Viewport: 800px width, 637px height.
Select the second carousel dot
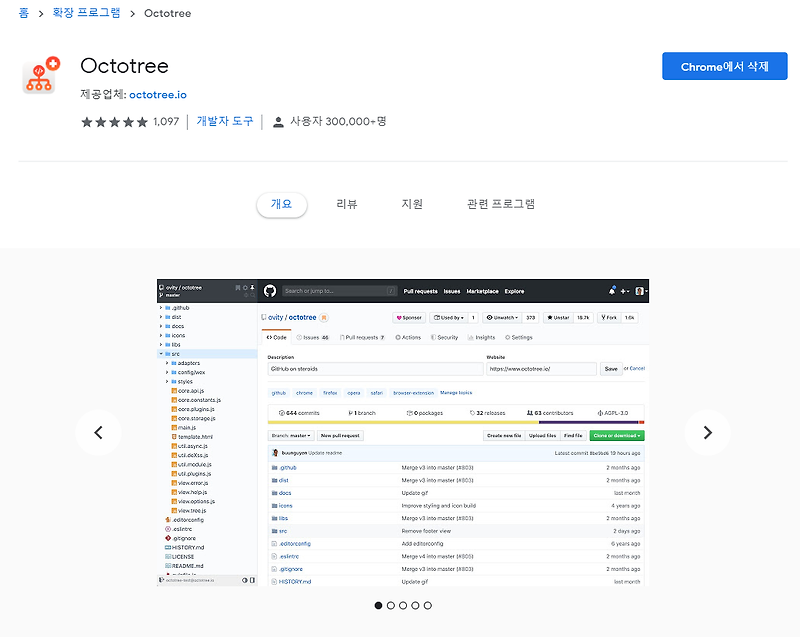[x=390, y=605]
